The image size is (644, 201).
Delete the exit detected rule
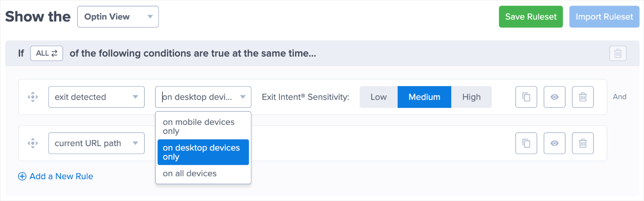tap(583, 97)
